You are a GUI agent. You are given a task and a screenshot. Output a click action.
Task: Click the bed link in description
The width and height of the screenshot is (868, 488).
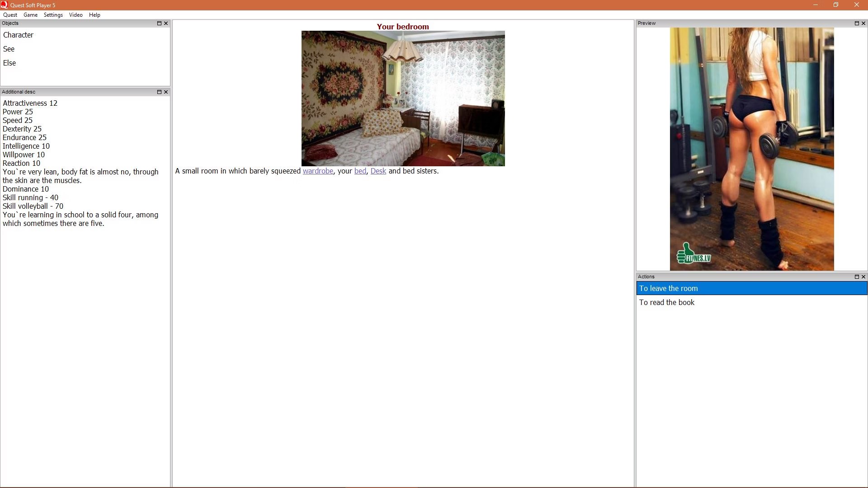pos(360,171)
